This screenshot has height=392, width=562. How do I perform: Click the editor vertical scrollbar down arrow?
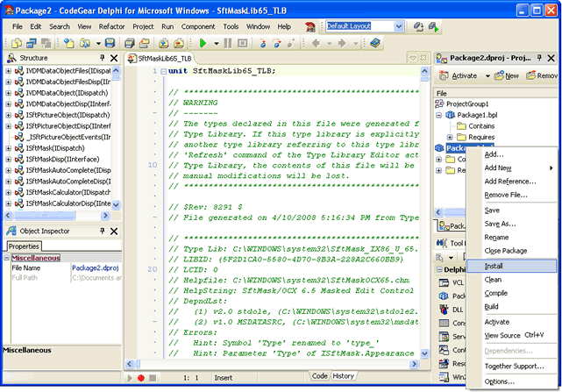424,353
